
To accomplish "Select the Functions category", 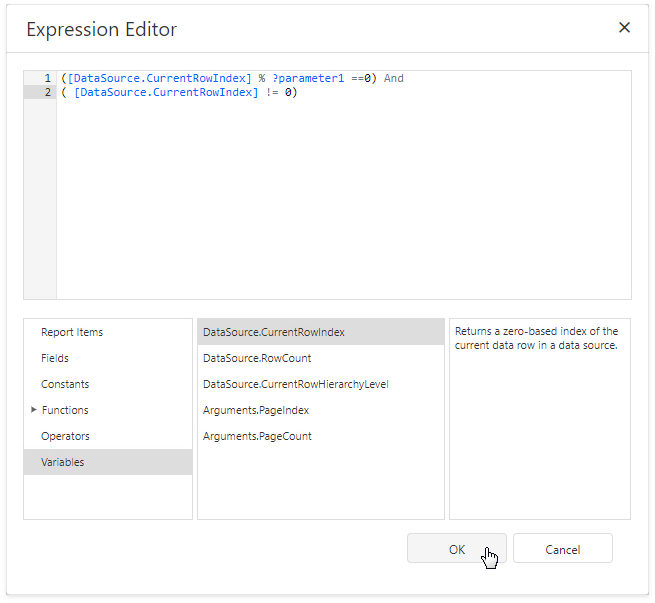I will click(108, 410).
